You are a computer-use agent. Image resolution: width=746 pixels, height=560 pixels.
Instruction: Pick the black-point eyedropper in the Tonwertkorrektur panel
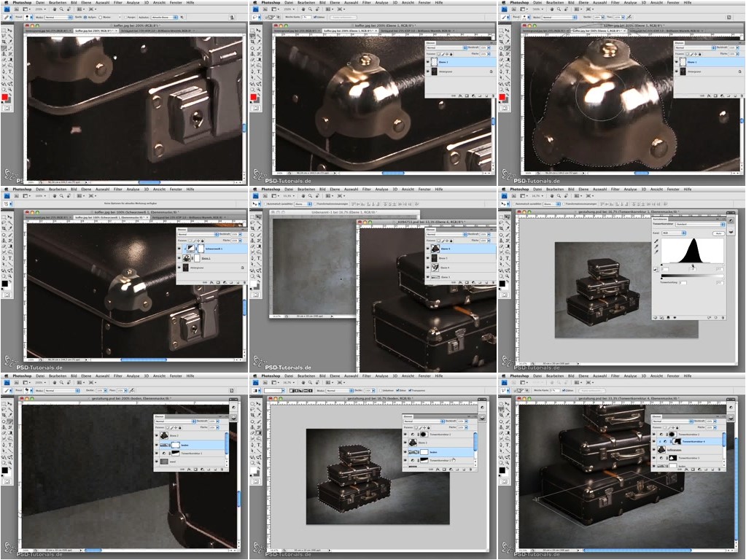[x=656, y=242]
